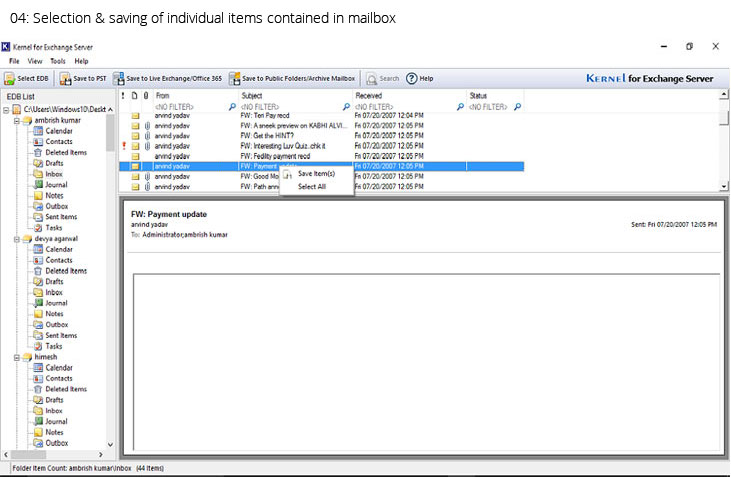
Task: Select Calendar under devya agarwal
Action: tap(59, 249)
